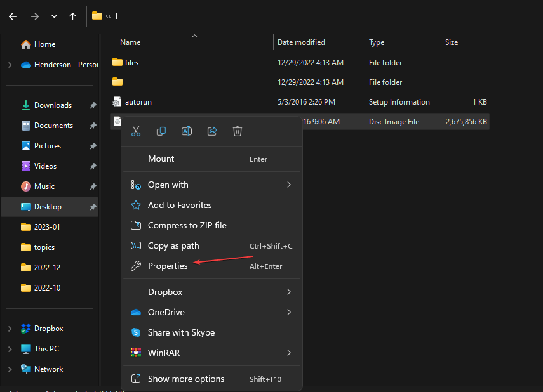Click the Share icon in the context menu

(x=211, y=131)
